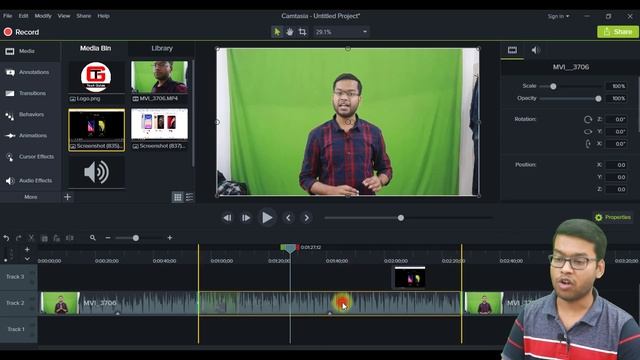Click the Z rotation icon
The image size is (640, 360).
[x=588, y=120]
